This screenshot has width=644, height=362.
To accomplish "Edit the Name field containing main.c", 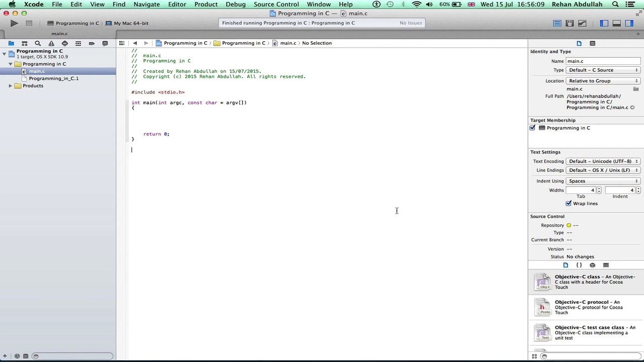I will pos(603,61).
